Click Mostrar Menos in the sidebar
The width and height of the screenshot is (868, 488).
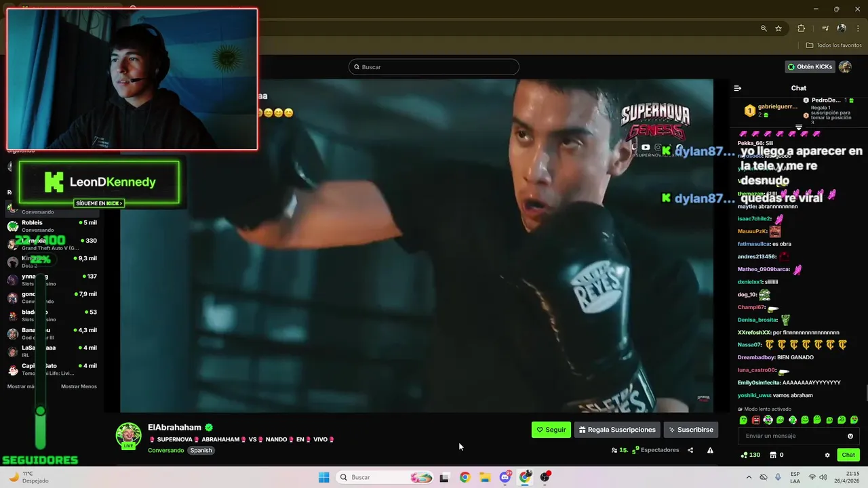[x=79, y=386]
